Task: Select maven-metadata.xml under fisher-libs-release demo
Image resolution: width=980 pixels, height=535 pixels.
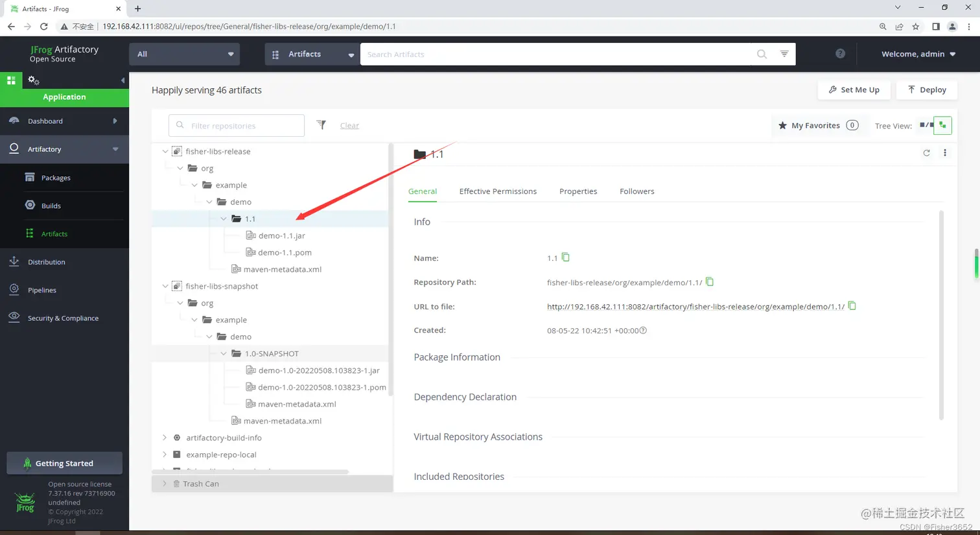Action: coord(283,269)
